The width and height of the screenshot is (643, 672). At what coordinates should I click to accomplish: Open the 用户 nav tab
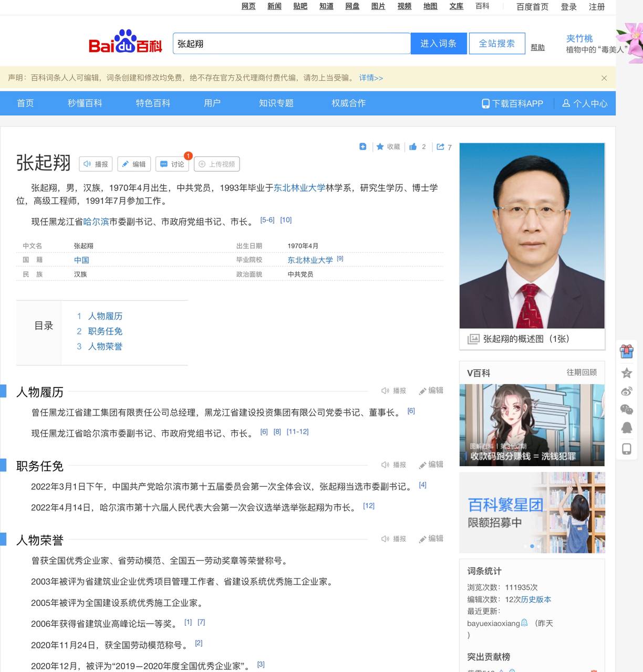click(x=212, y=103)
